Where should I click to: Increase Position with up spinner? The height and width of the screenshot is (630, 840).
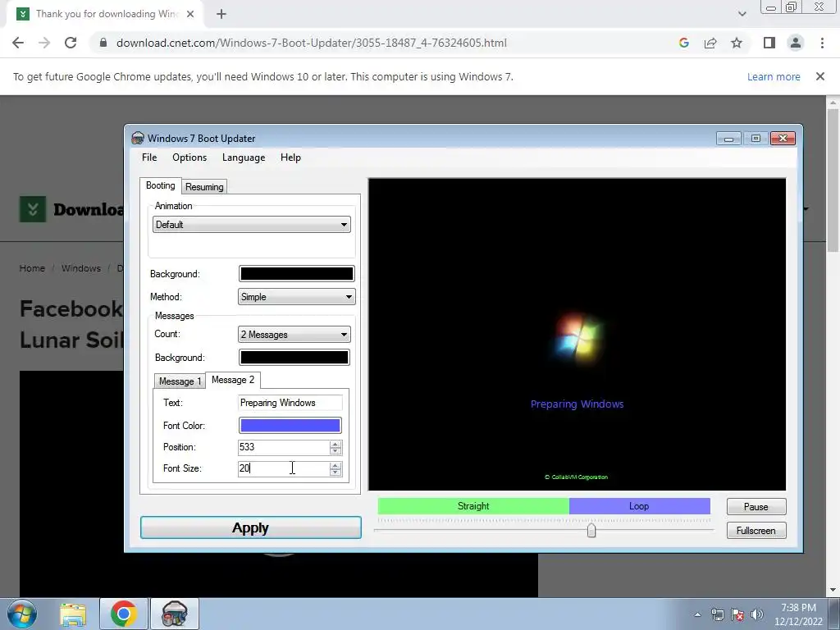(336, 444)
